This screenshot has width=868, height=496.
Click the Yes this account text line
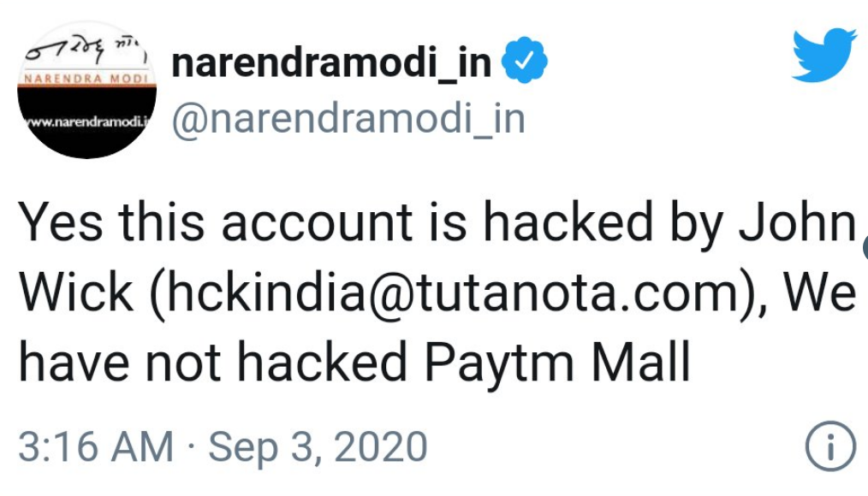click(216, 223)
